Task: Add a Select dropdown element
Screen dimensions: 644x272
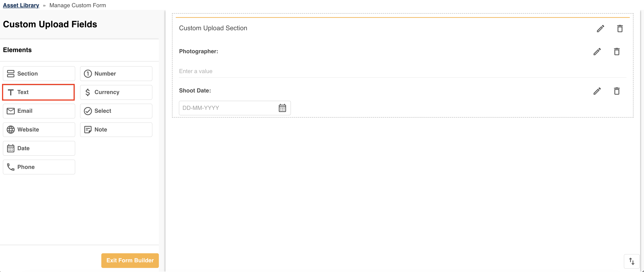Action: [116, 111]
